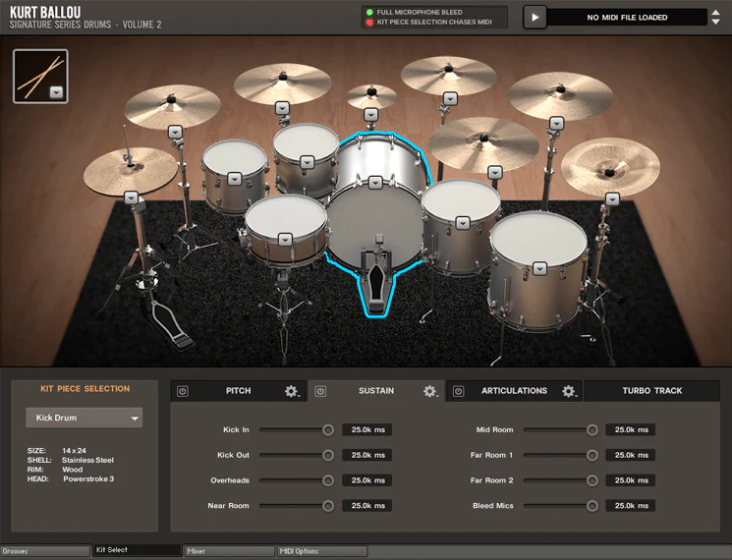This screenshot has width=732, height=560.
Task: Open the Articulations settings gear
Action: pos(569,391)
